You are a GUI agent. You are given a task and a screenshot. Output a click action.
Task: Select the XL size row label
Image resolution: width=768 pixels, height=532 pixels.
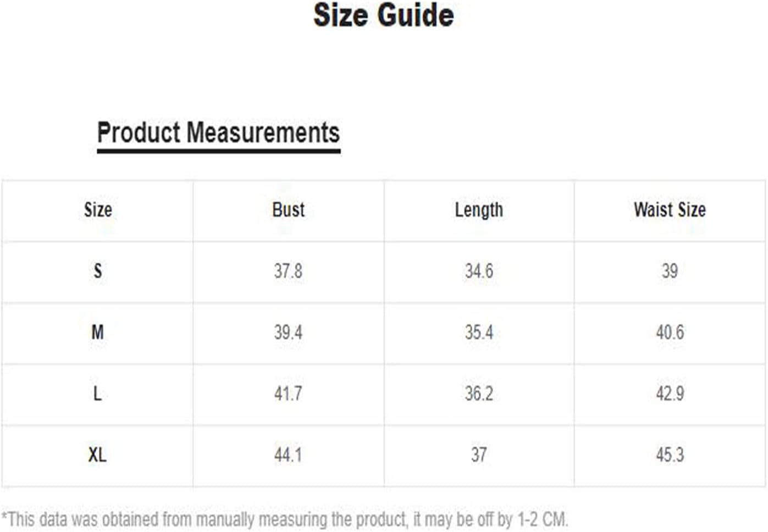pos(97,455)
